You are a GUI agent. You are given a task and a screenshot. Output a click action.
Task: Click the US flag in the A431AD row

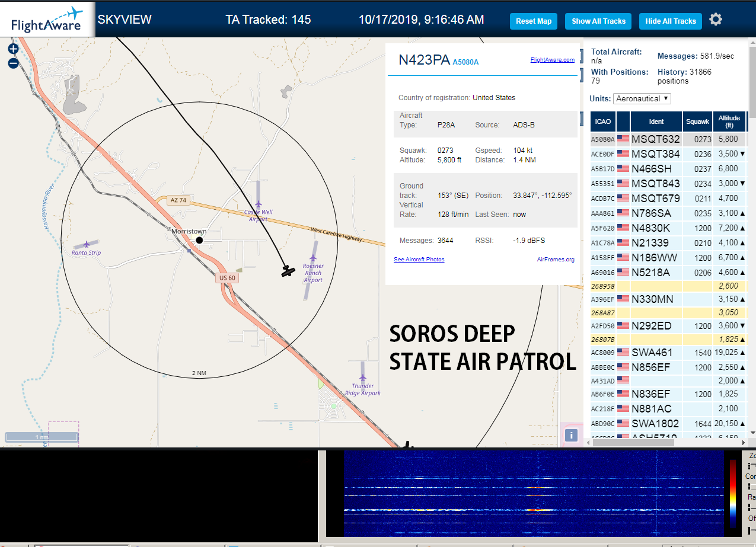[623, 380]
